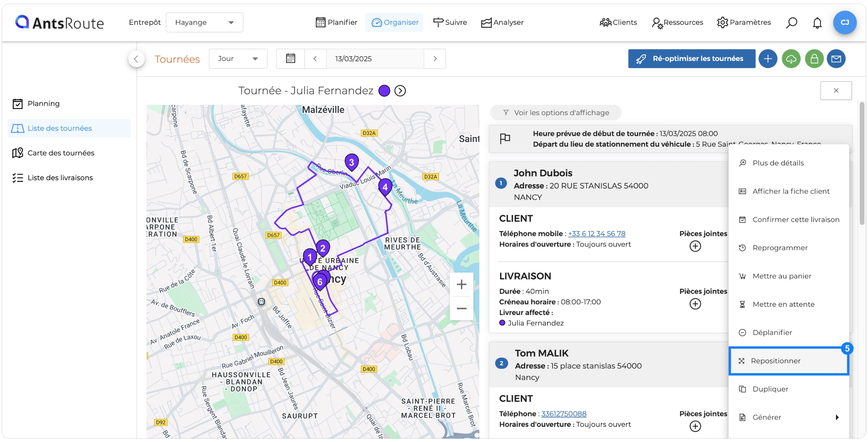Click the circled arrow next to Julia Fernandez
868x442 pixels.
pyautogui.click(x=400, y=90)
